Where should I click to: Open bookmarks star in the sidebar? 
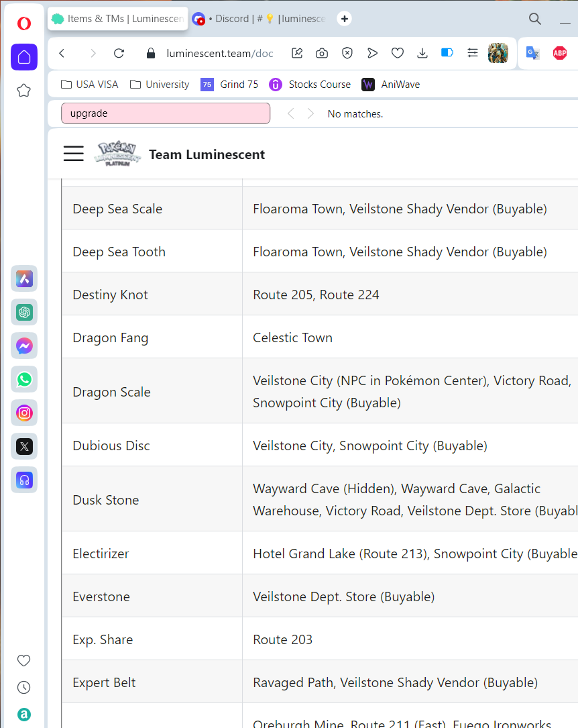coord(24,91)
